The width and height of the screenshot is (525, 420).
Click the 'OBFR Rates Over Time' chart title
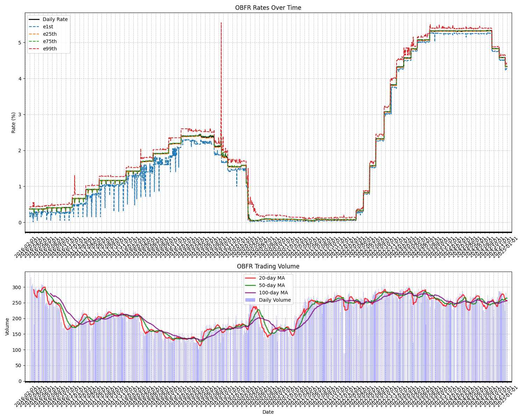tap(268, 8)
